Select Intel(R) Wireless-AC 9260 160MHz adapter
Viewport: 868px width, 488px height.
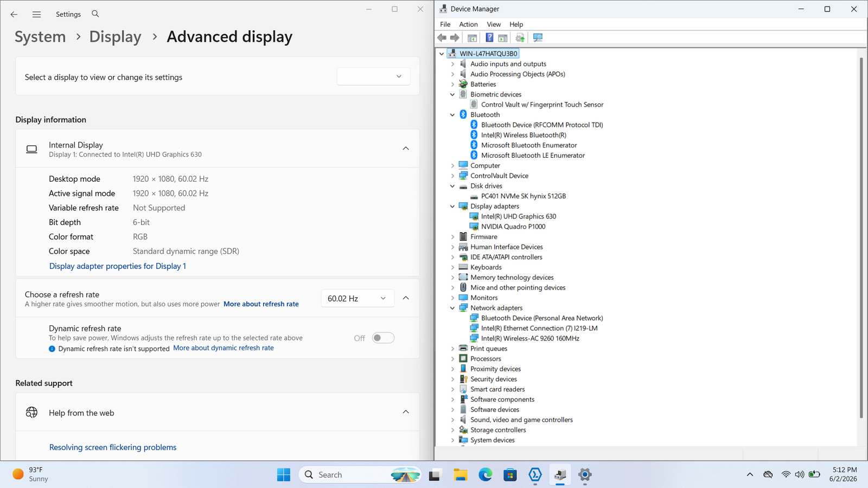point(530,338)
